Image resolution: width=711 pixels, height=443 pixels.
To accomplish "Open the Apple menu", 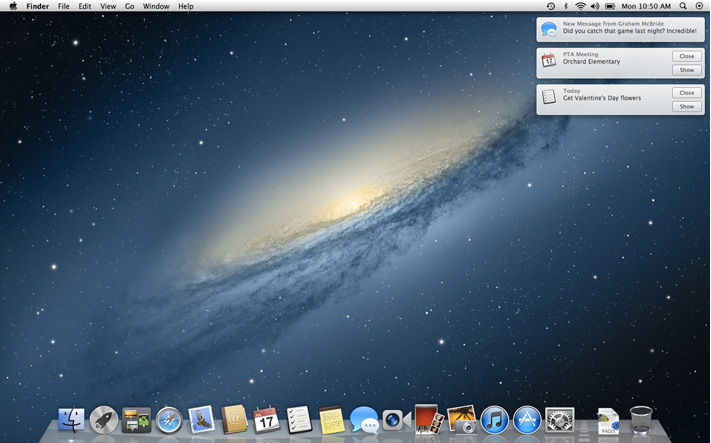I will [13, 6].
